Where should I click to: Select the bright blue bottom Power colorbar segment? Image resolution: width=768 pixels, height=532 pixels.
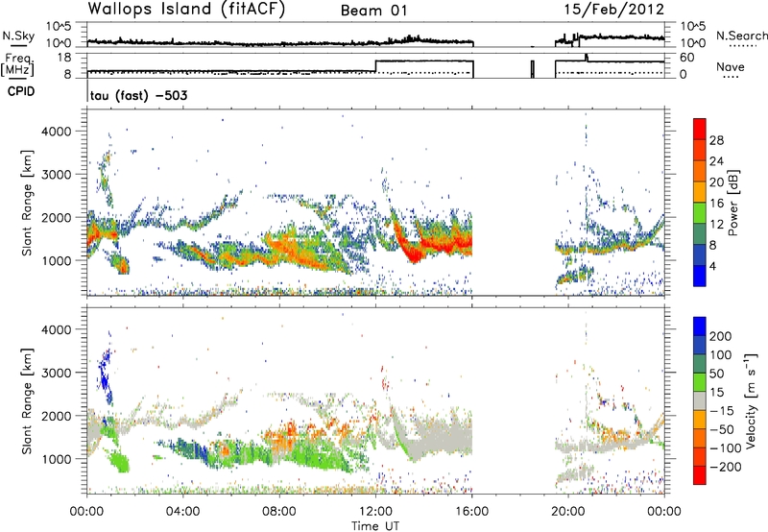700,276
